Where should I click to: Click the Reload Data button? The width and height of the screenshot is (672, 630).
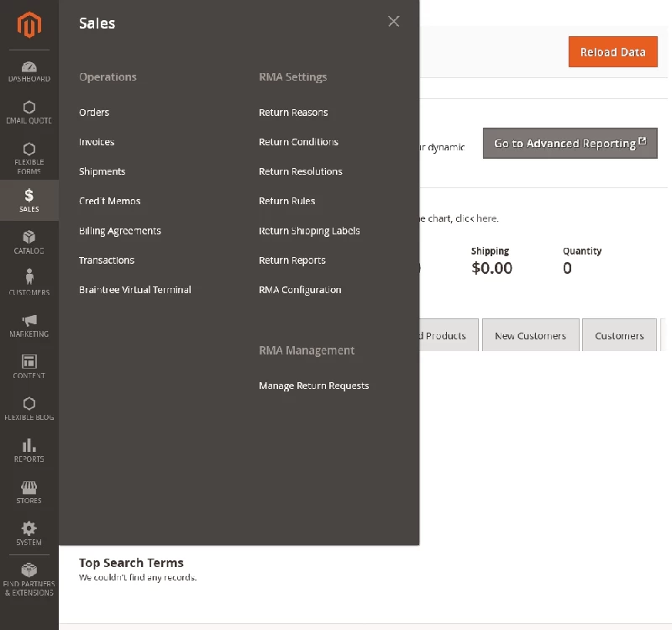coord(613,52)
